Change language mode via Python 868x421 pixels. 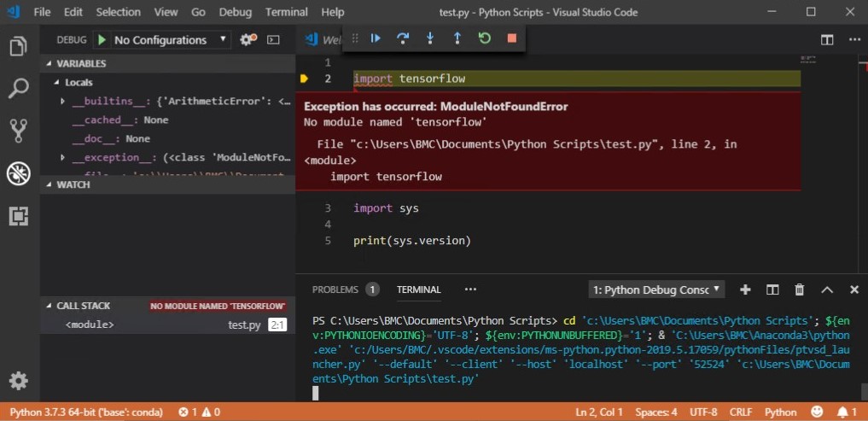(781, 412)
